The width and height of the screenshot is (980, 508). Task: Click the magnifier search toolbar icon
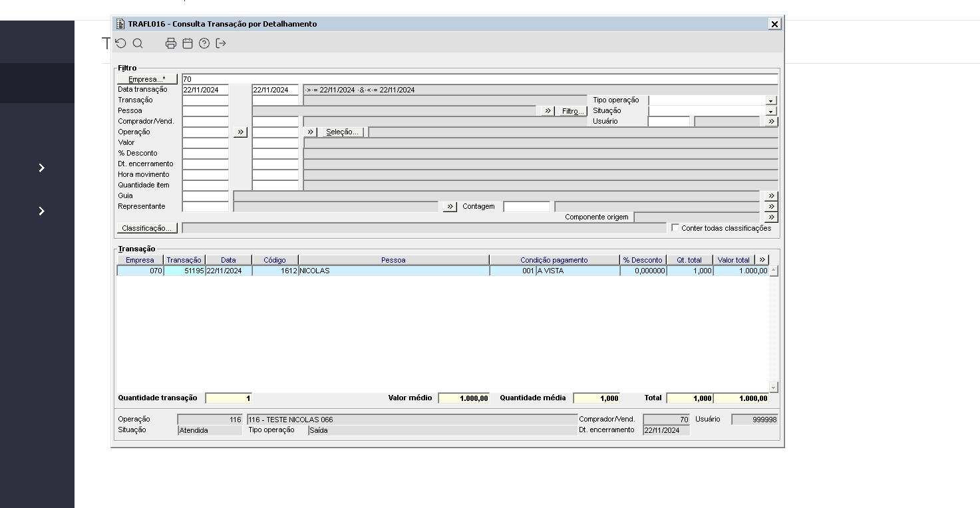click(138, 43)
